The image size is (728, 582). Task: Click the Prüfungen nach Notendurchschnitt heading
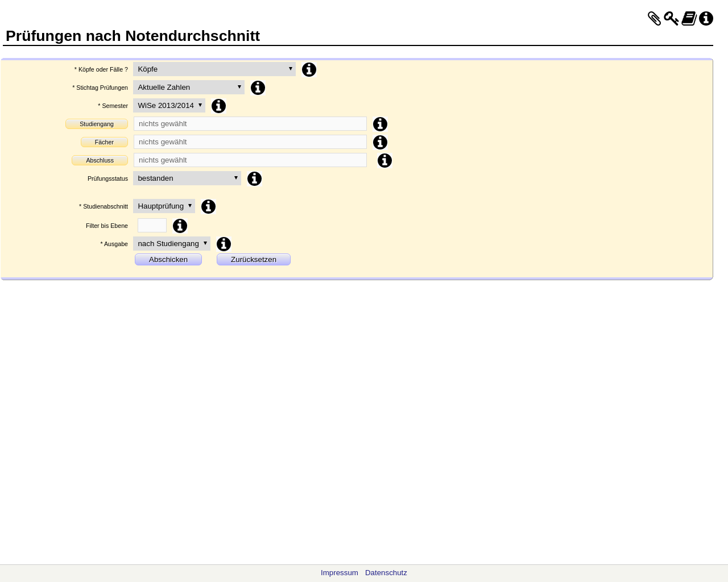coord(133,36)
